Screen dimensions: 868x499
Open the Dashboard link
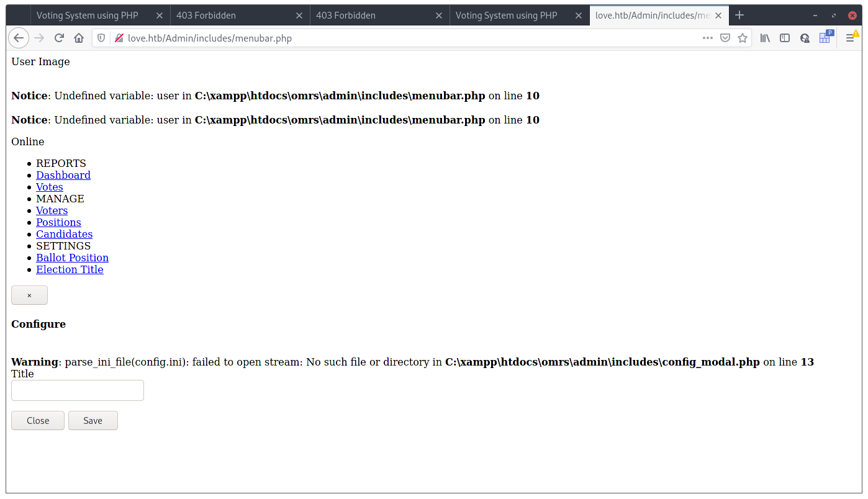(x=63, y=175)
